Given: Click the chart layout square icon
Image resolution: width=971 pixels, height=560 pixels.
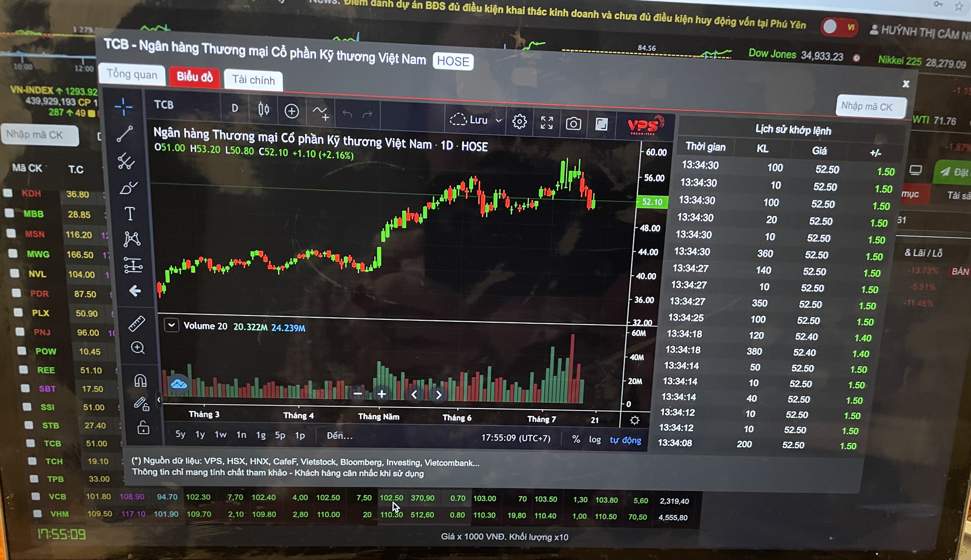Looking at the screenshot, I should [x=602, y=124].
